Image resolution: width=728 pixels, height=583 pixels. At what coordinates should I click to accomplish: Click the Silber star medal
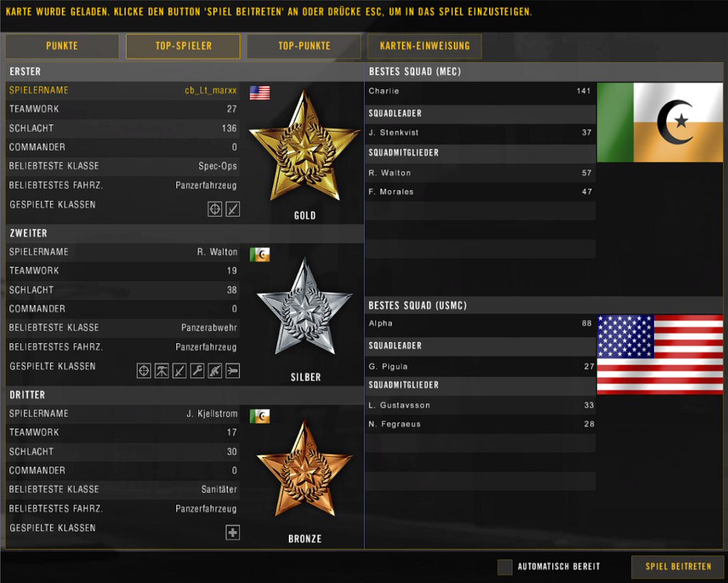click(305, 307)
